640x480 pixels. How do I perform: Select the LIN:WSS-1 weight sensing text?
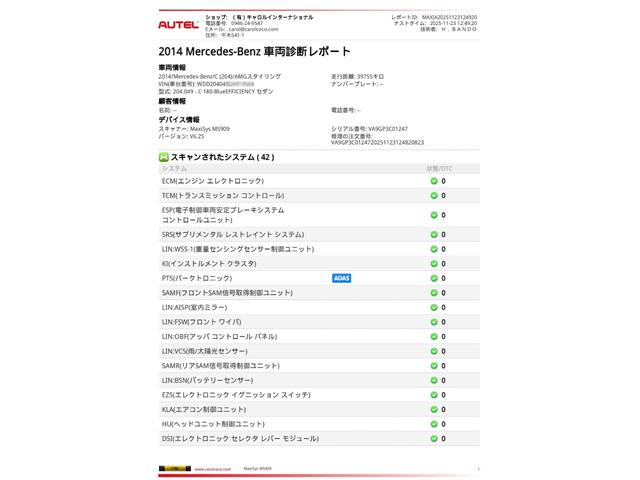coord(238,249)
